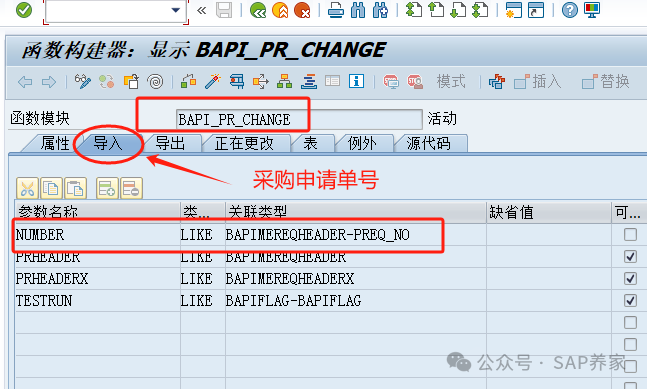Open the command field dropdown arrow
Viewport: 647px width, 389px height.
(176, 10)
